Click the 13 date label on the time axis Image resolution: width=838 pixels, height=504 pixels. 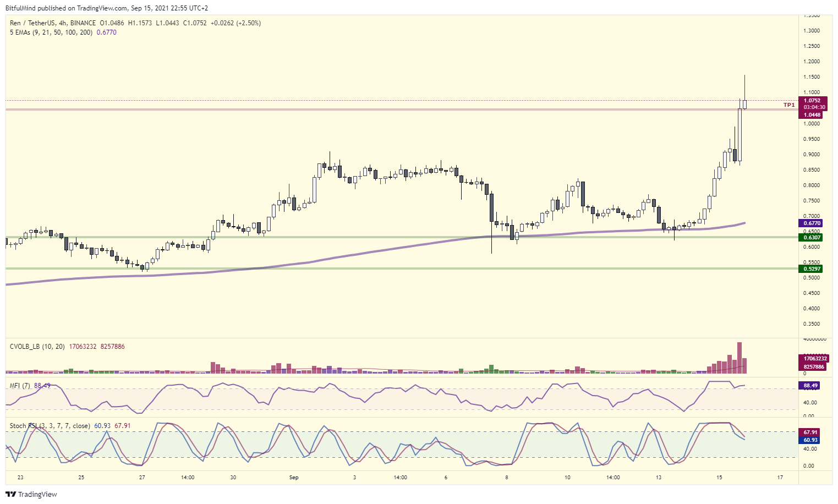[659, 478]
